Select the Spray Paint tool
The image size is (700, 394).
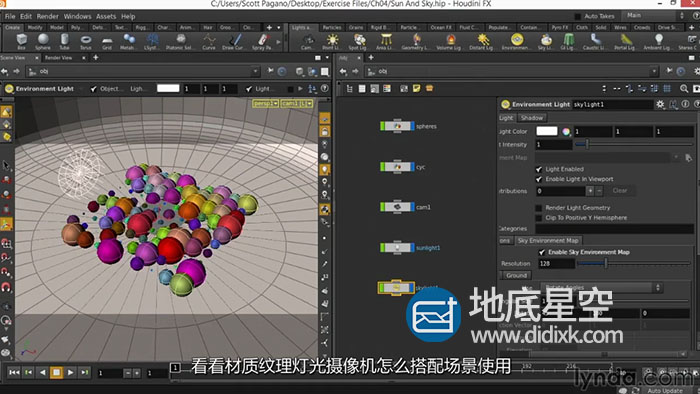click(262, 41)
